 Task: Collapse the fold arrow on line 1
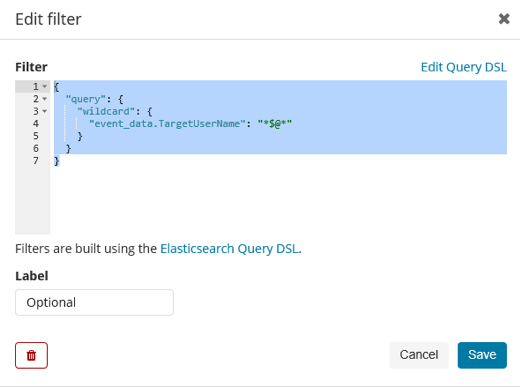coord(45,87)
